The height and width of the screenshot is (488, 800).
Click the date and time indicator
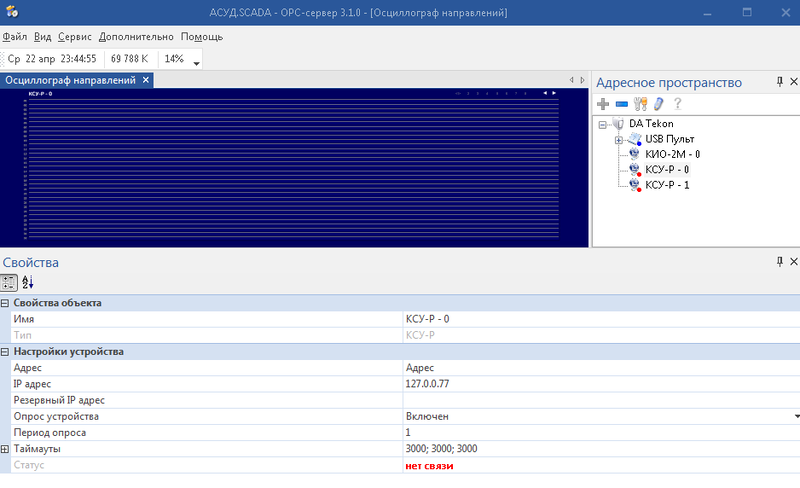52,59
